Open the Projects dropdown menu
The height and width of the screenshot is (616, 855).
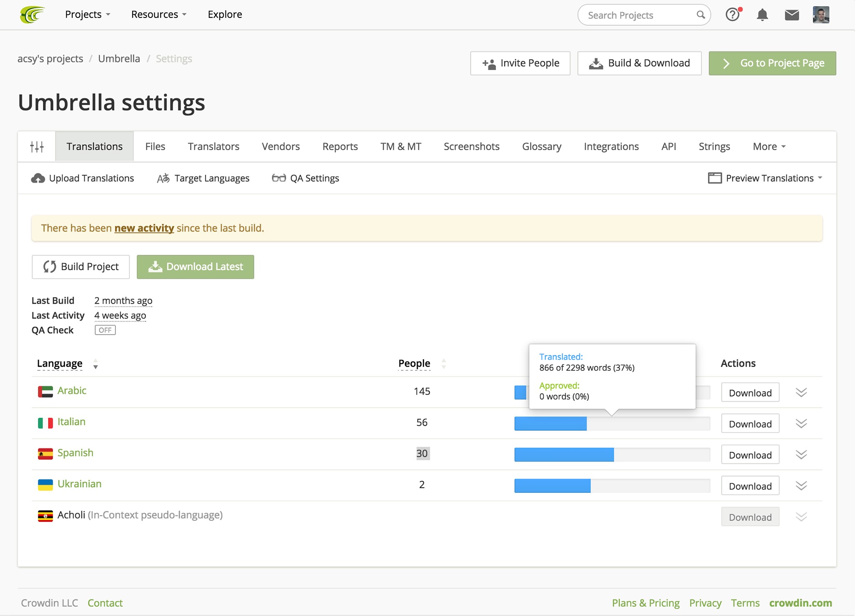click(x=88, y=15)
